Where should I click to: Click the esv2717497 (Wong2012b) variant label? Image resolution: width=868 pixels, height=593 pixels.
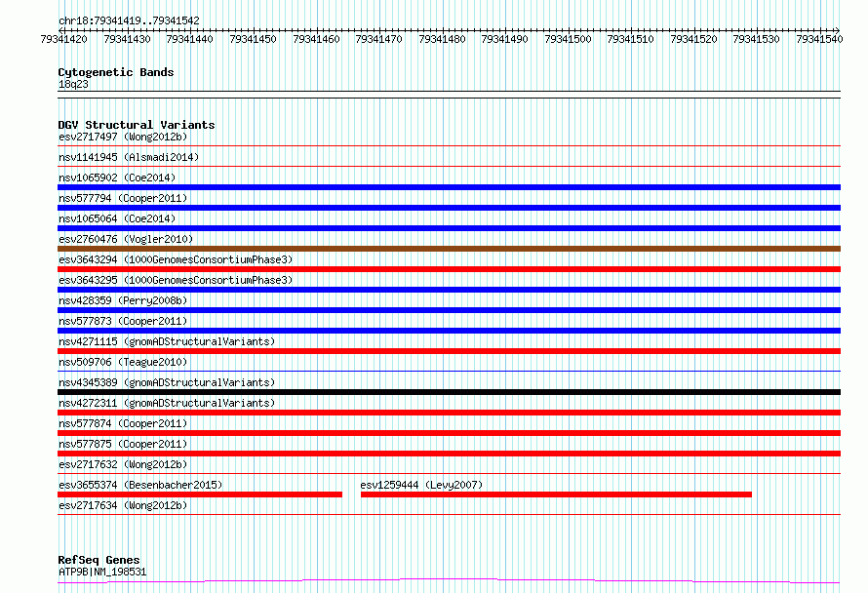(123, 137)
